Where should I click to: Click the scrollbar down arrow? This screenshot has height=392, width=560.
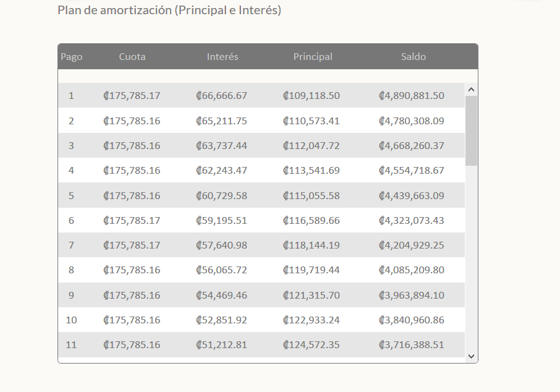click(x=472, y=356)
